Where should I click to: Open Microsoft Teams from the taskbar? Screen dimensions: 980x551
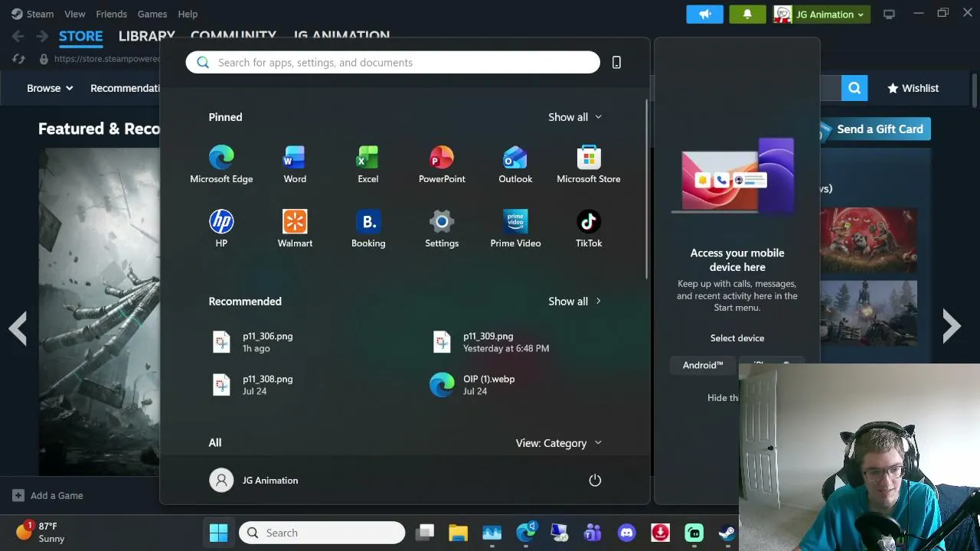point(593,533)
